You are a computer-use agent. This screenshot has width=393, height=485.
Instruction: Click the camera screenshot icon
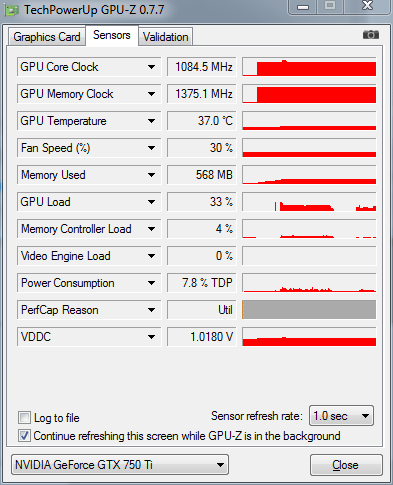pyautogui.click(x=371, y=35)
